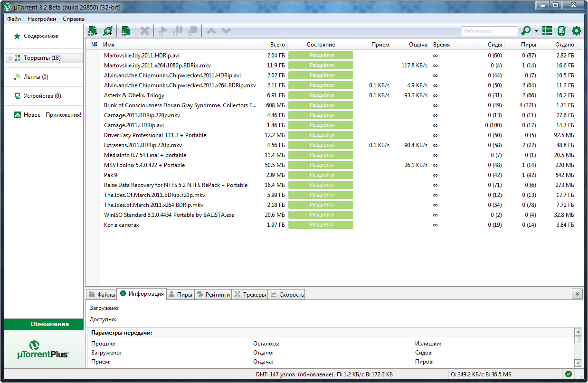588x383 pixels.
Task: Open the Настройки menu
Action: [41, 19]
